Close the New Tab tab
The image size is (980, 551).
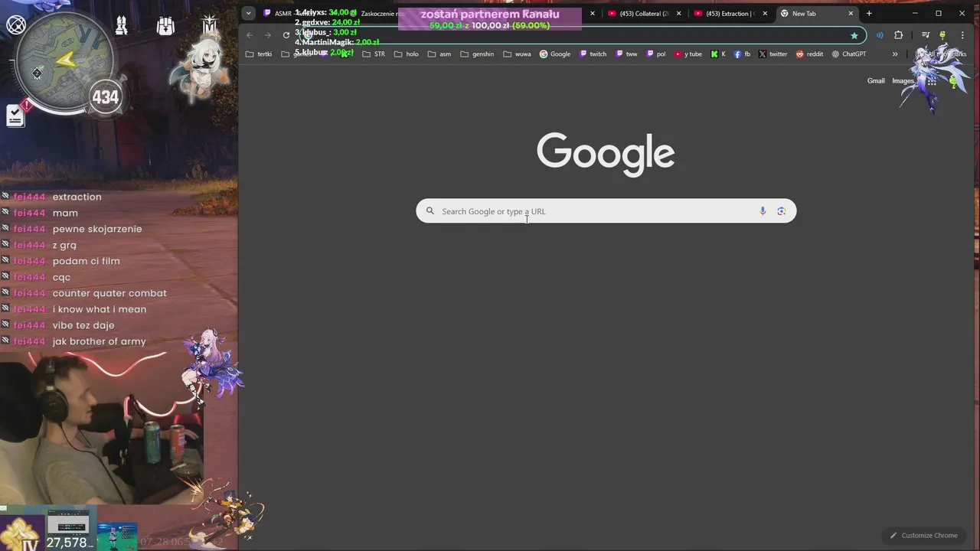pos(851,13)
